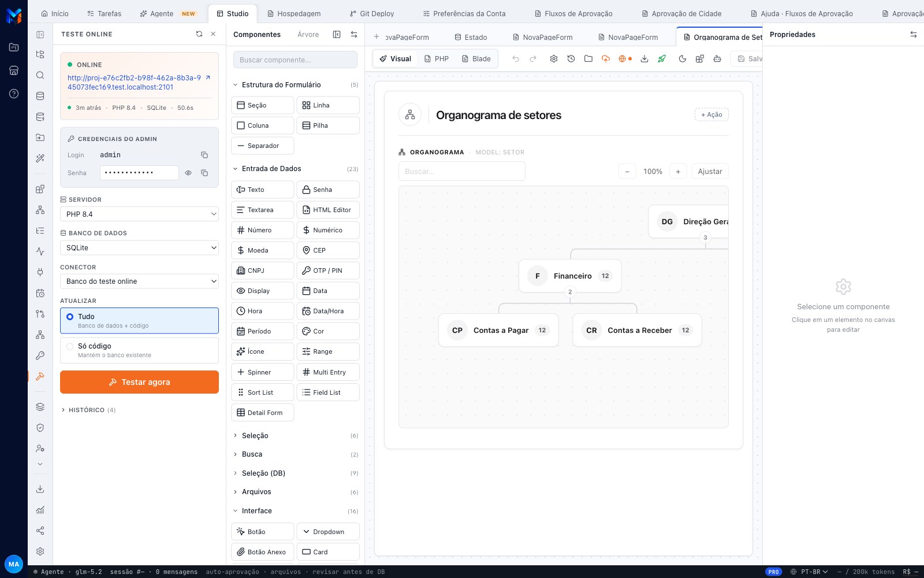Image resolution: width=924 pixels, height=578 pixels.
Task: Close the Teste Online panel
Action: point(213,34)
